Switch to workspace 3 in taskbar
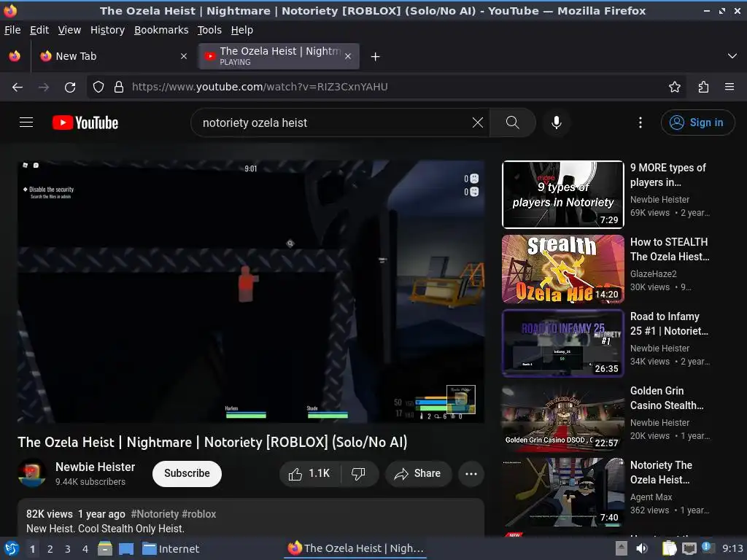Viewport: 747px width, 560px height. (68, 549)
